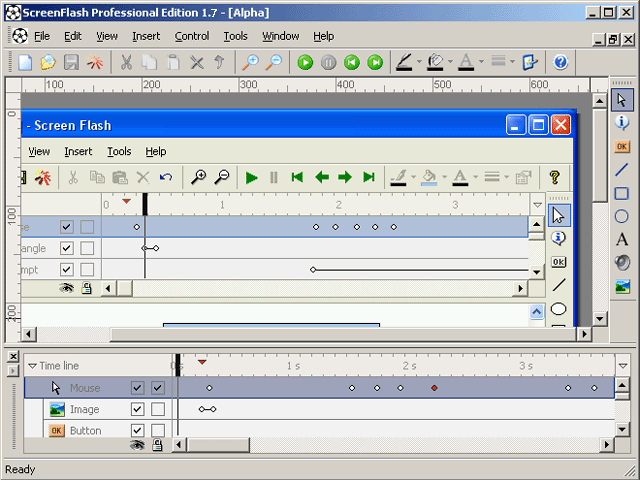
Task: Select the Text A tool in right toolbox
Action: click(x=622, y=240)
